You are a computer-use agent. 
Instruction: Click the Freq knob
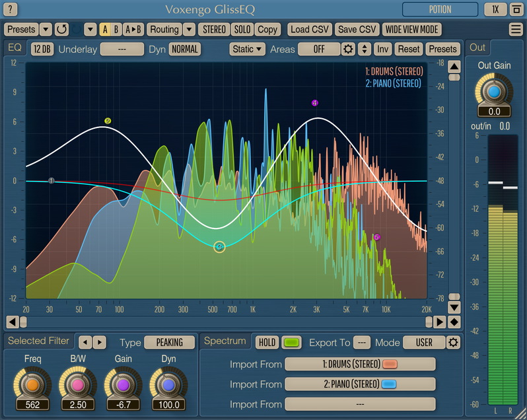pos(32,385)
